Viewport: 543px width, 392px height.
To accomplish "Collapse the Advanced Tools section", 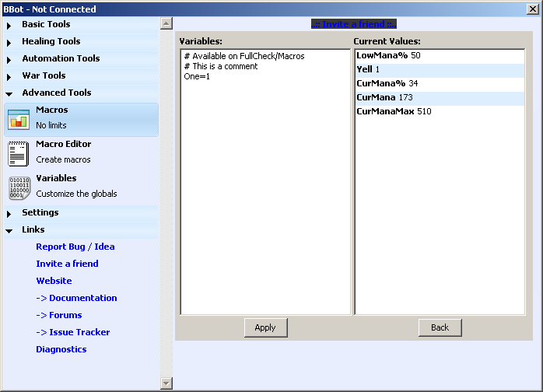I will click(x=56, y=93).
